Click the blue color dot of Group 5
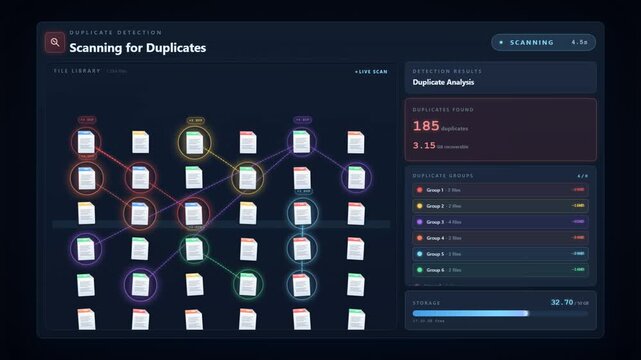 pos(419,254)
